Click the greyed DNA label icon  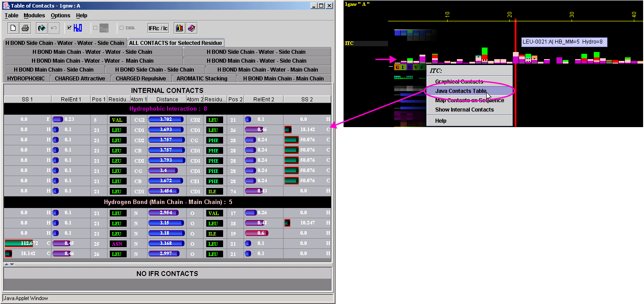point(130,28)
